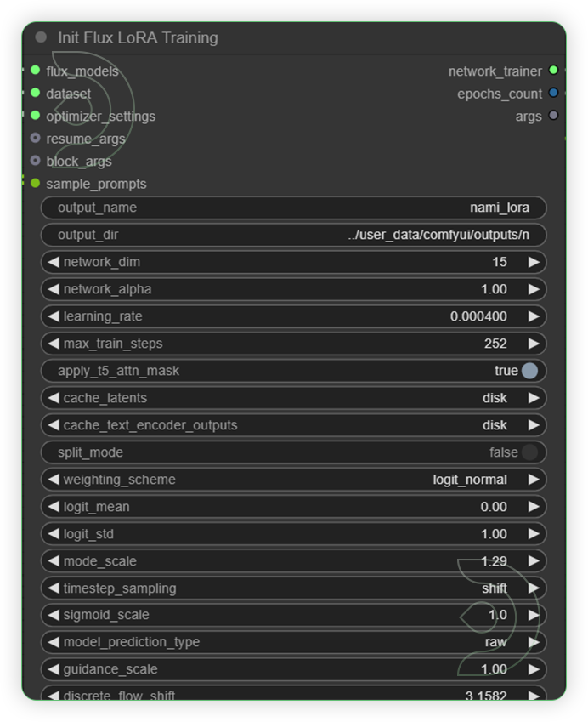Click the dataset input connection dot

pos(35,94)
